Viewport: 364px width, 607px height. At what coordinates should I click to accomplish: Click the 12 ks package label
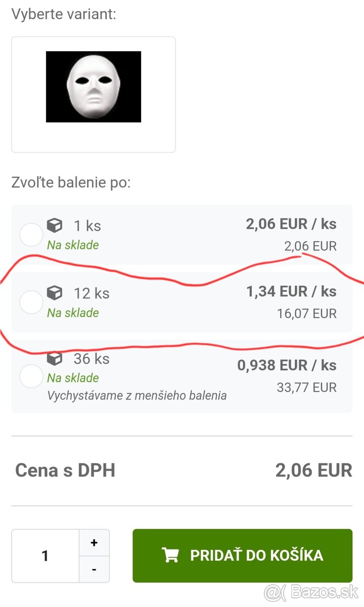pos(92,293)
